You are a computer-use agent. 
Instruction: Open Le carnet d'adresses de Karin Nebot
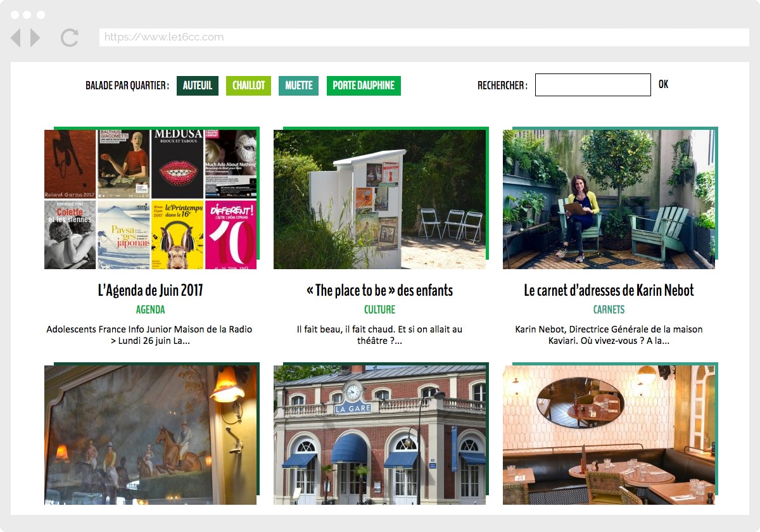click(x=609, y=291)
